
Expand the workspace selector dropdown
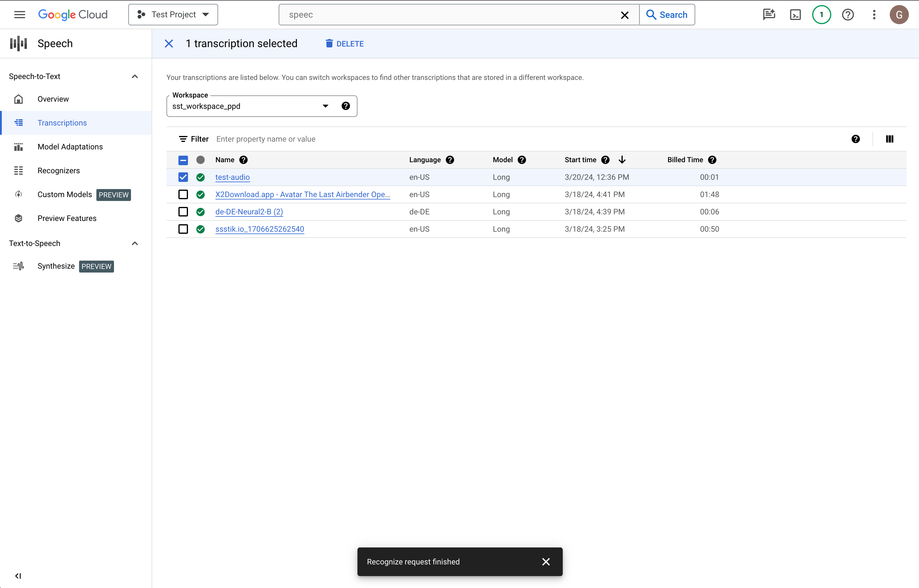point(326,106)
